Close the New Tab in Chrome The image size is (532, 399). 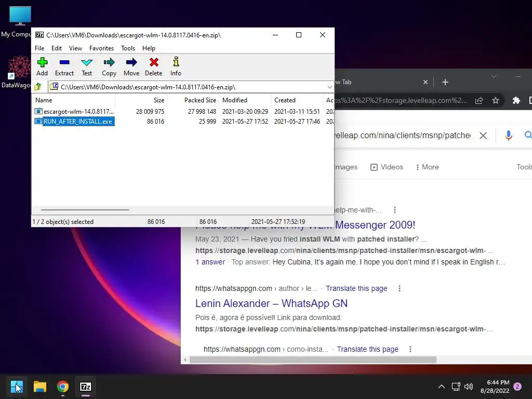[x=425, y=82]
